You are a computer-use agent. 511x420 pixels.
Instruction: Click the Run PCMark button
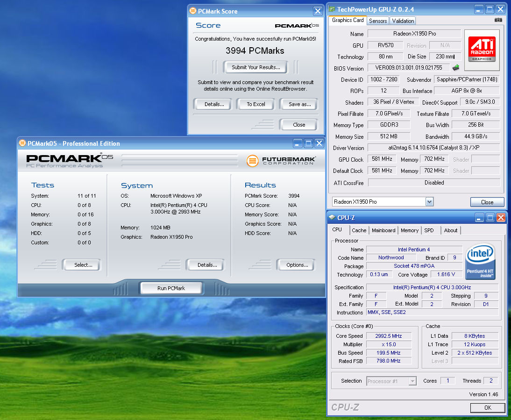[171, 288]
